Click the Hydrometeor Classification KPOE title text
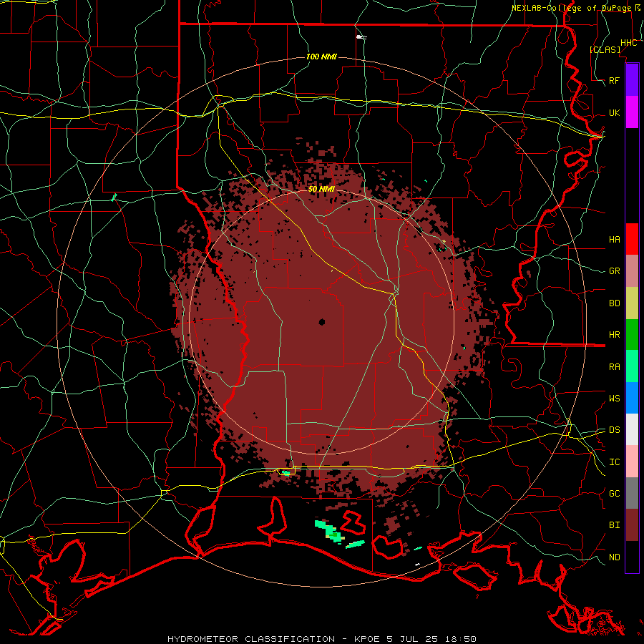This screenshot has height=644, width=644. 322,639
